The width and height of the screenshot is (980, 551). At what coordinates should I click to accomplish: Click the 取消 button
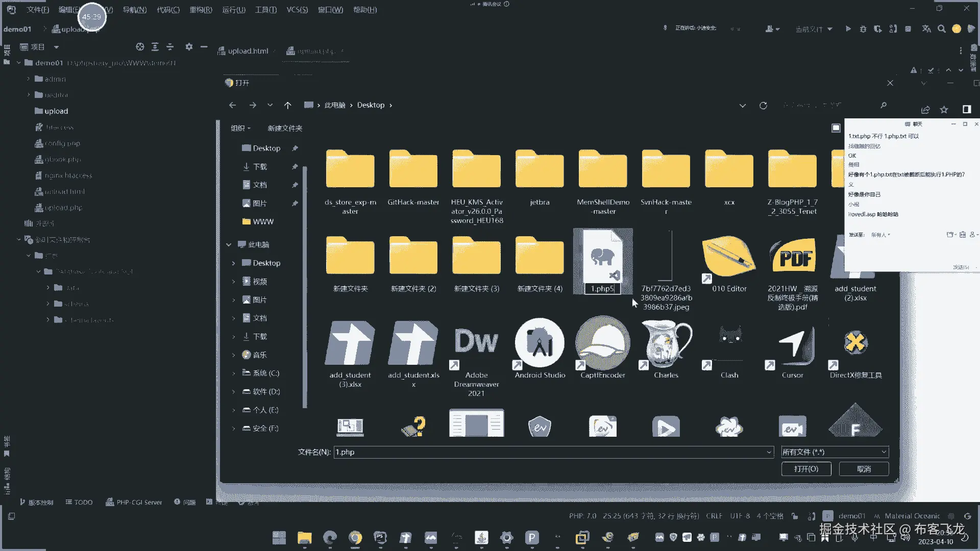click(x=864, y=469)
